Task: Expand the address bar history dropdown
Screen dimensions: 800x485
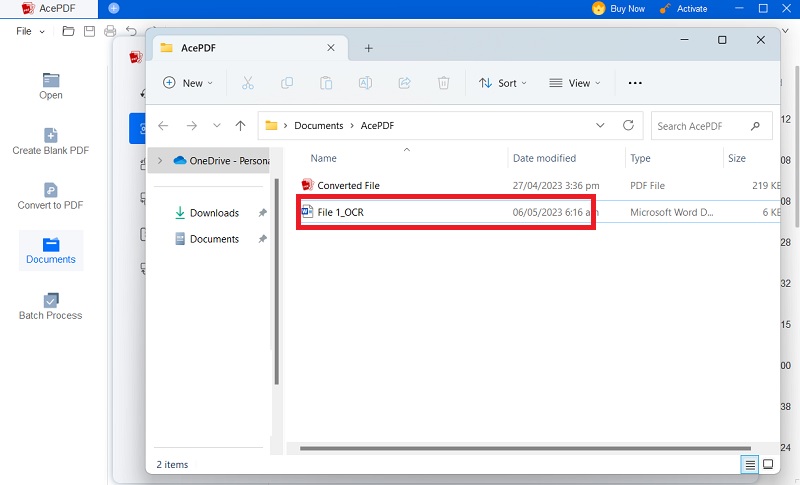Action: (601, 125)
